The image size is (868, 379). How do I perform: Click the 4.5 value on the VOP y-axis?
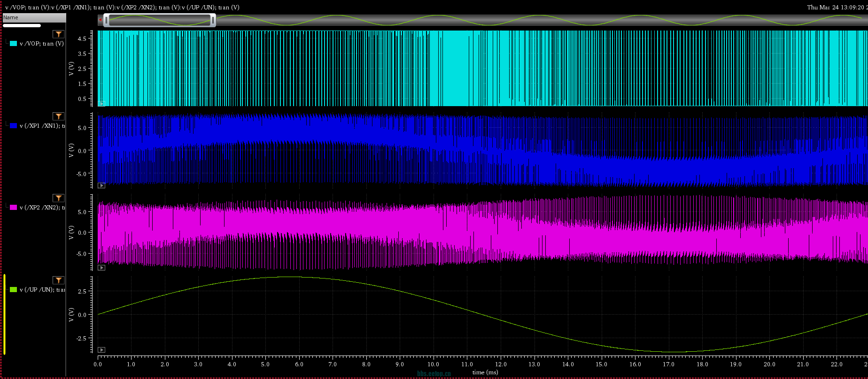pyautogui.click(x=82, y=39)
